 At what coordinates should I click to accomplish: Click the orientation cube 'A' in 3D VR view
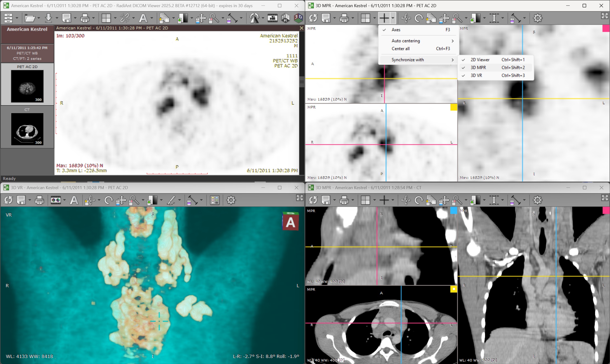pyautogui.click(x=291, y=221)
